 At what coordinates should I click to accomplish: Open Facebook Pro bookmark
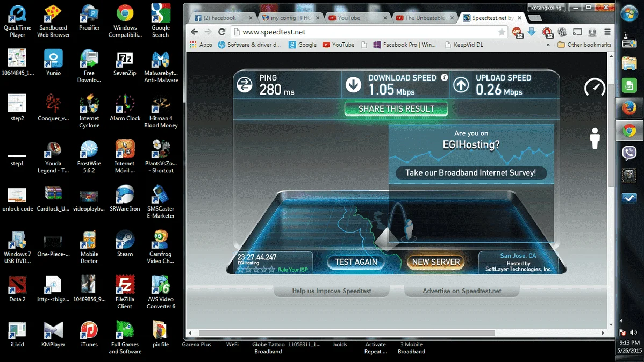(405, 45)
